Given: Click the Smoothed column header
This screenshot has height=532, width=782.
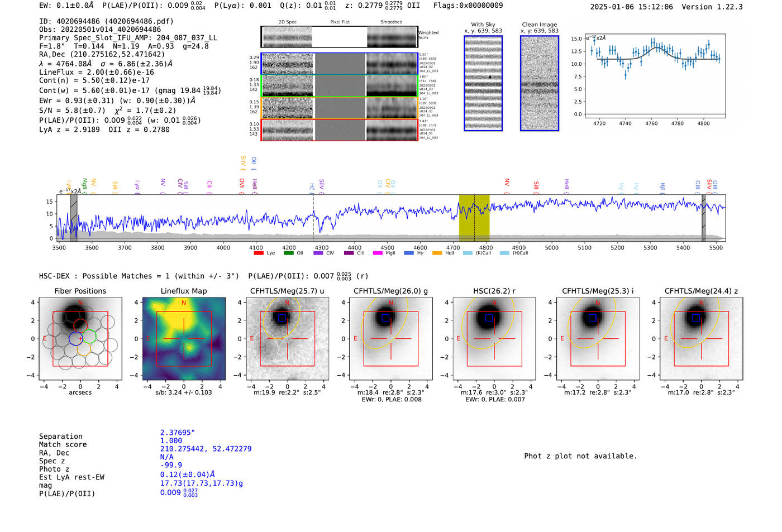Looking at the screenshot, I should [391, 22].
